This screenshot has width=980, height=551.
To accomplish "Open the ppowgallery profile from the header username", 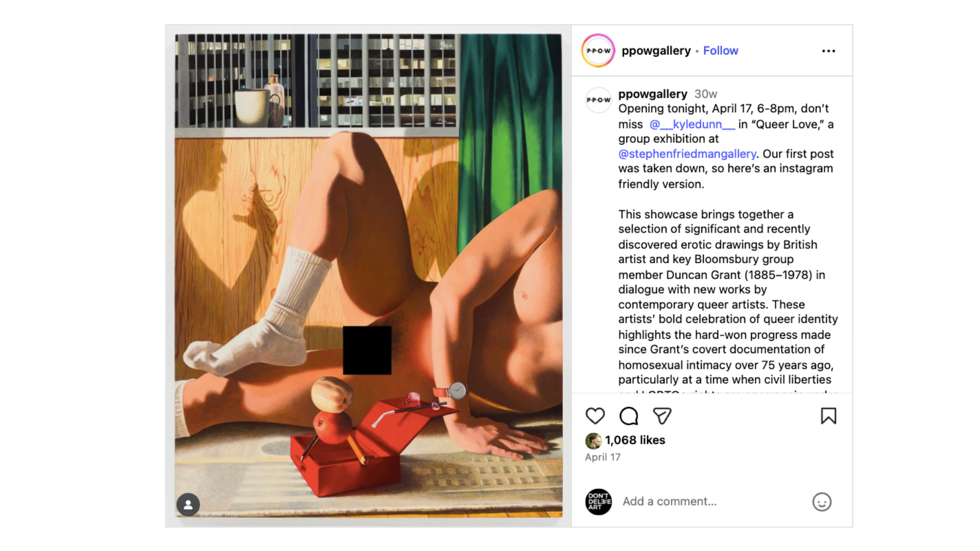I will 656,51.
